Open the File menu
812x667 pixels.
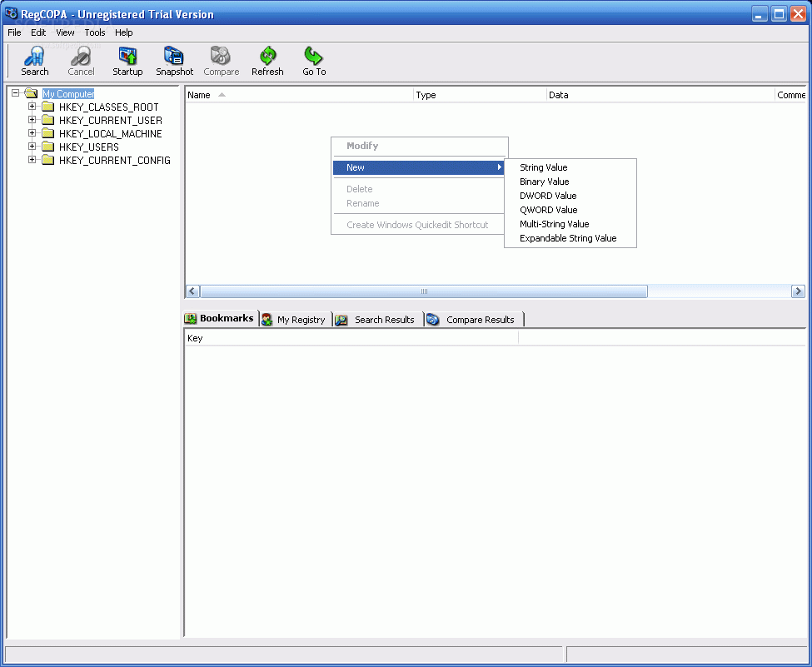coord(14,32)
